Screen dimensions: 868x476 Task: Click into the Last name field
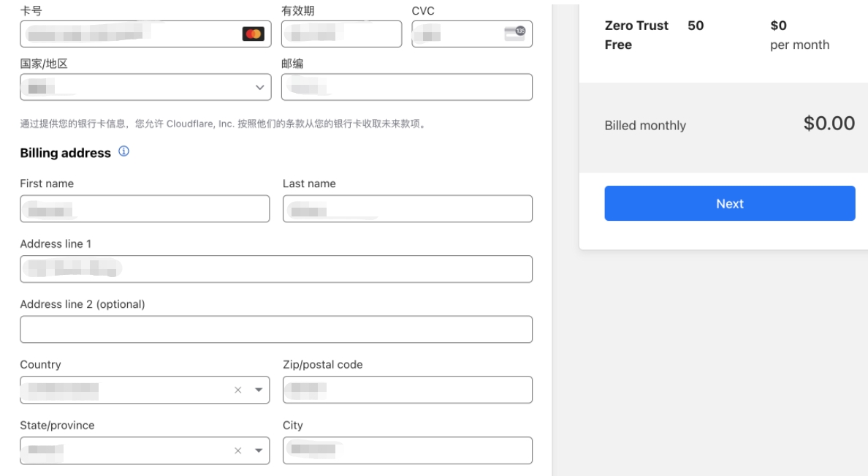(407, 209)
